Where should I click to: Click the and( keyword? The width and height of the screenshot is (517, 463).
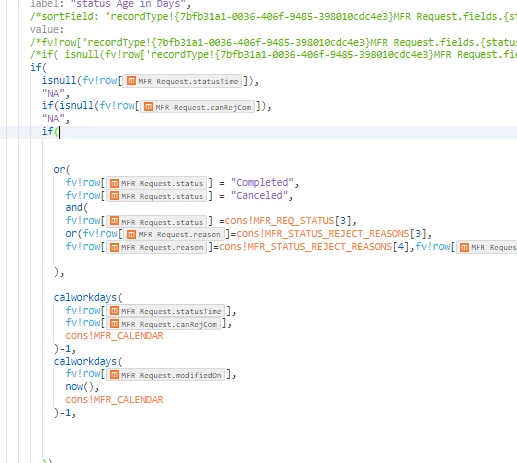coord(77,208)
